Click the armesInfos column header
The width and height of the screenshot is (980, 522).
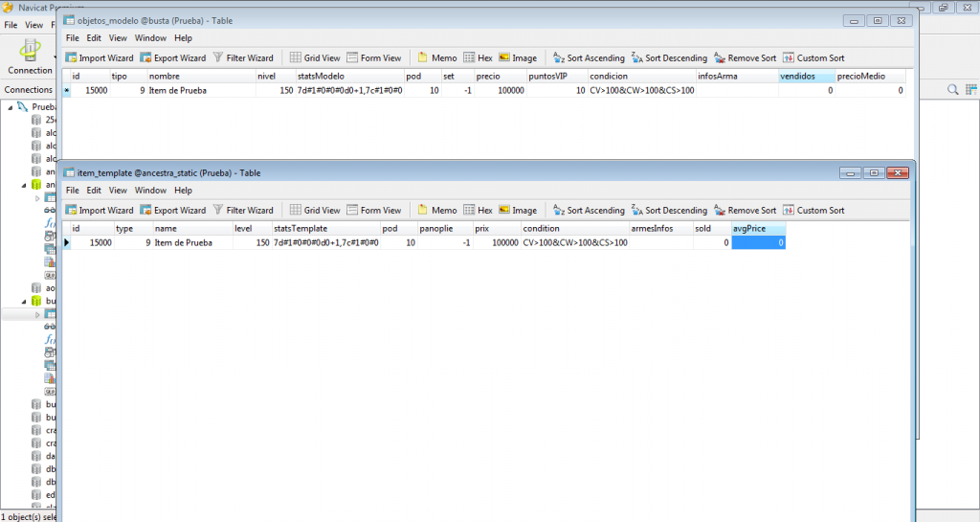tap(660, 229)
